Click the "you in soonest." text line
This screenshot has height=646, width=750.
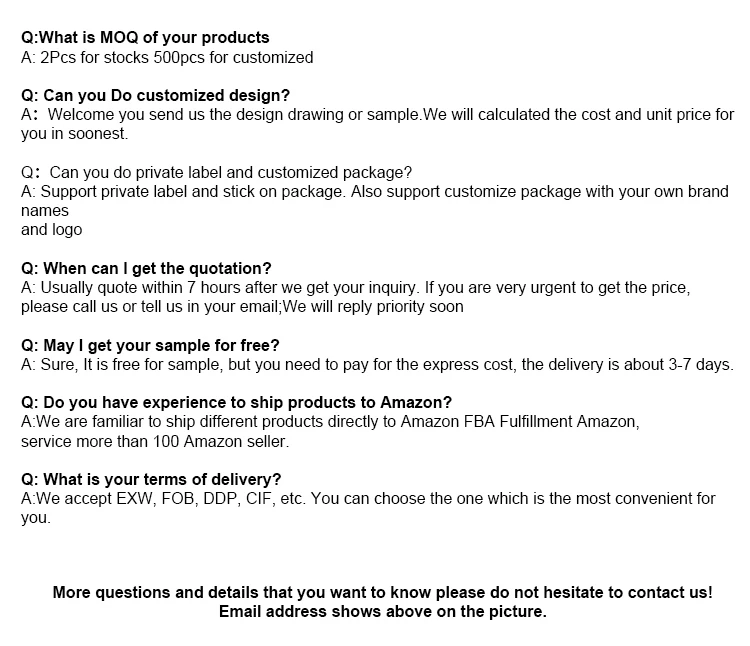(74, 134)
